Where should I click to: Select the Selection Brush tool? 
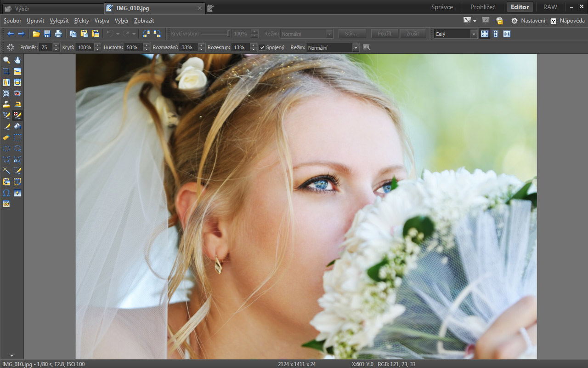point(17,171)
